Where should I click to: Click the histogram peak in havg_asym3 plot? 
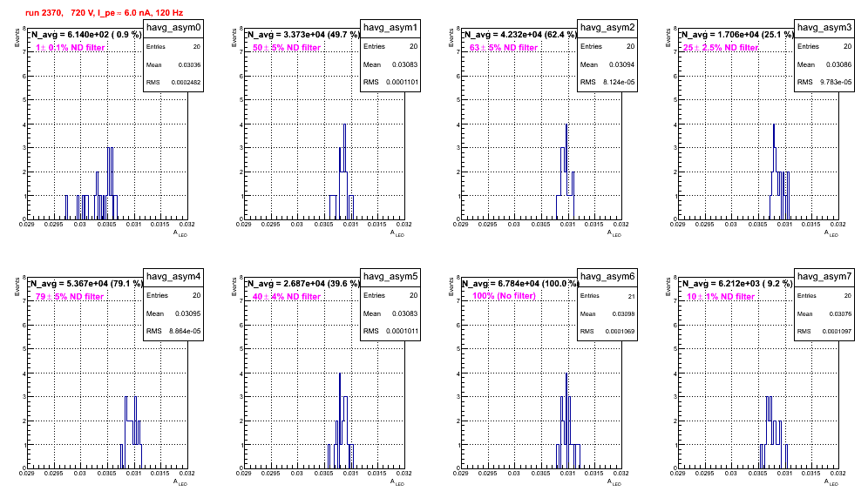pos(774,125)
